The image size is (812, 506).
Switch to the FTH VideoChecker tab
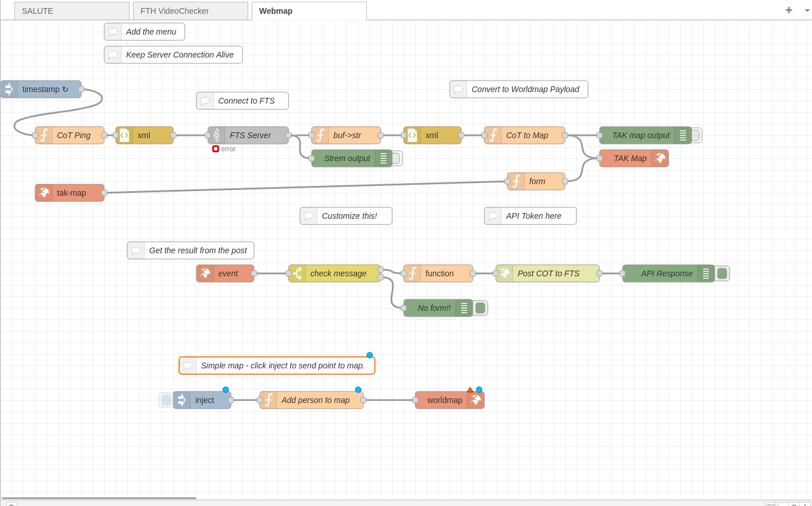click(x=190, y=10)
